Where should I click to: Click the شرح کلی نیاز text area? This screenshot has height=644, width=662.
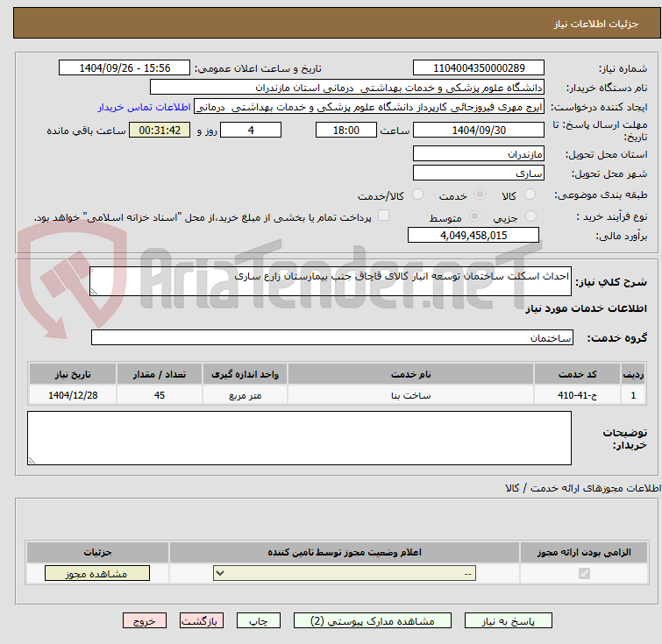click(x=331, y=281)
